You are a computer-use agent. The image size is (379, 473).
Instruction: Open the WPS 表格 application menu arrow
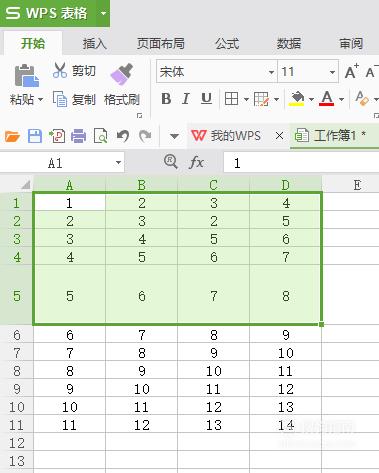(103, 14)
